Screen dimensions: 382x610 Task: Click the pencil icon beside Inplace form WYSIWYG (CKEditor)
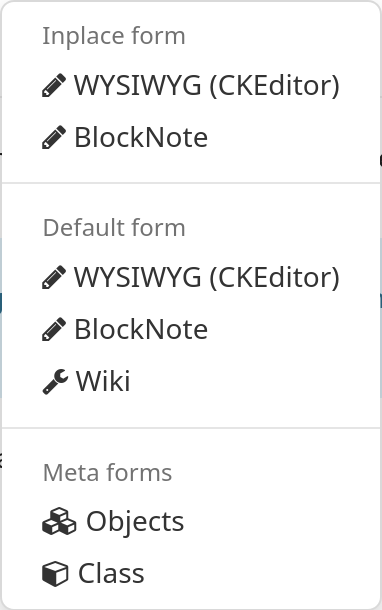click(x=54, y=85)
